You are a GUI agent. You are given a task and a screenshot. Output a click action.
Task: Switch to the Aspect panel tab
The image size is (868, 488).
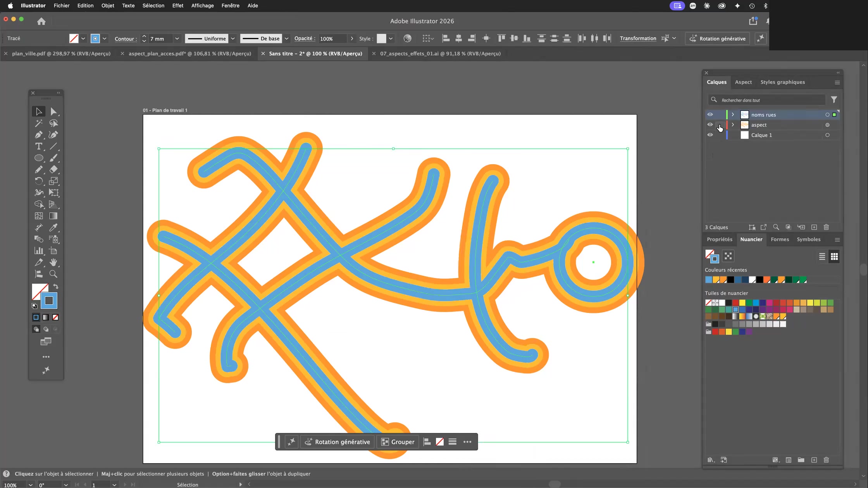pyautogui.click(x=743, y=82)
